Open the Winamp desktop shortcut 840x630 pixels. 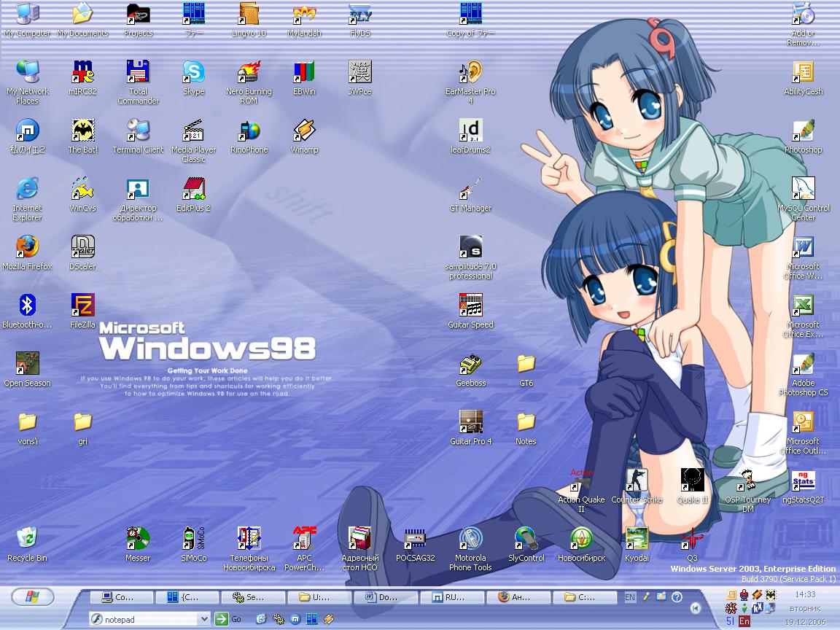coord(304,131)
